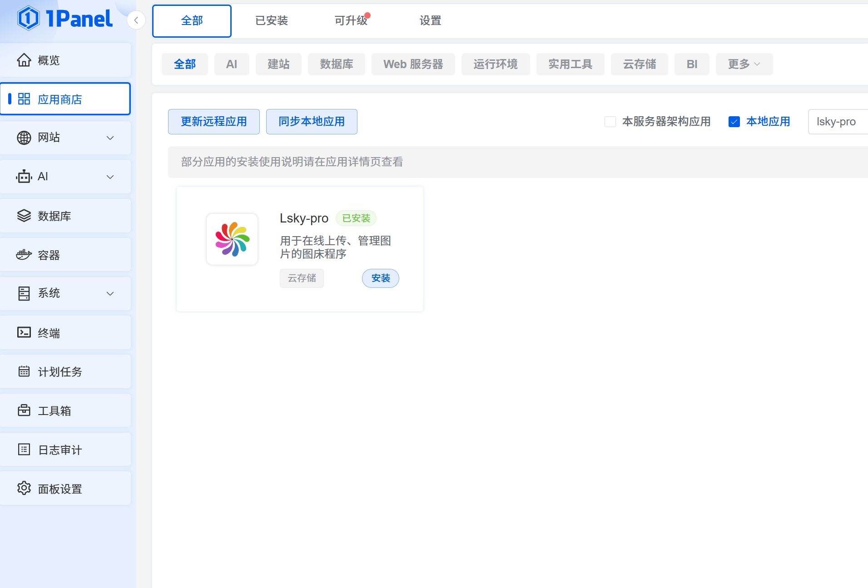Expand the 网站 submenu chevron
The image size is (868, 588).
tap(110, 138)
